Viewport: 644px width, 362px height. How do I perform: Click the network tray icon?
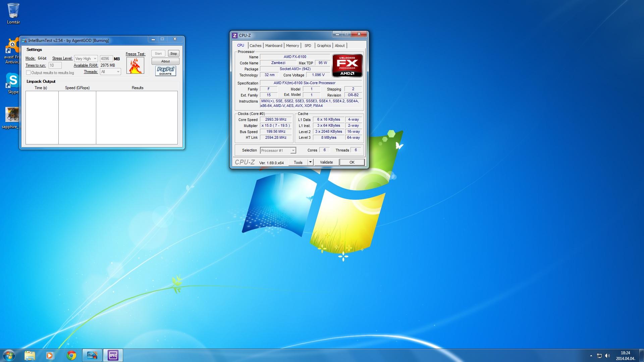pyautogui.click(x=599, y=356)
